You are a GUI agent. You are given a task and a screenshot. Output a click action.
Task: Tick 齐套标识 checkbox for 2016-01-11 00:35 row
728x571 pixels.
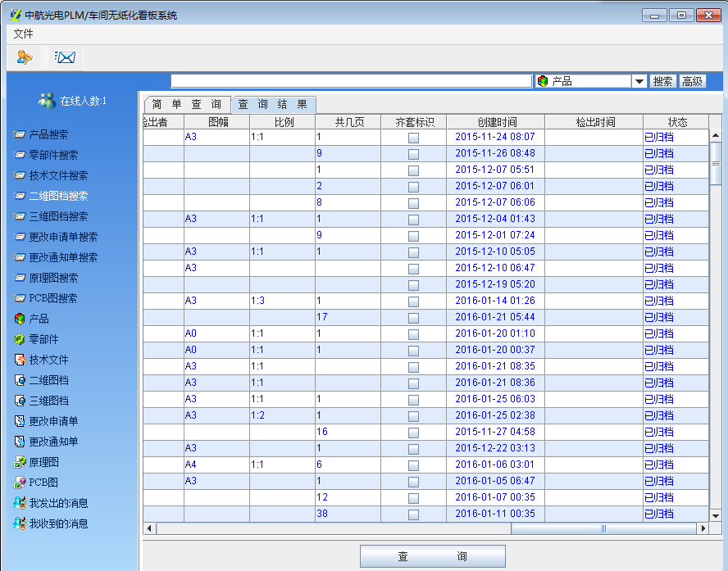point(413,514)
